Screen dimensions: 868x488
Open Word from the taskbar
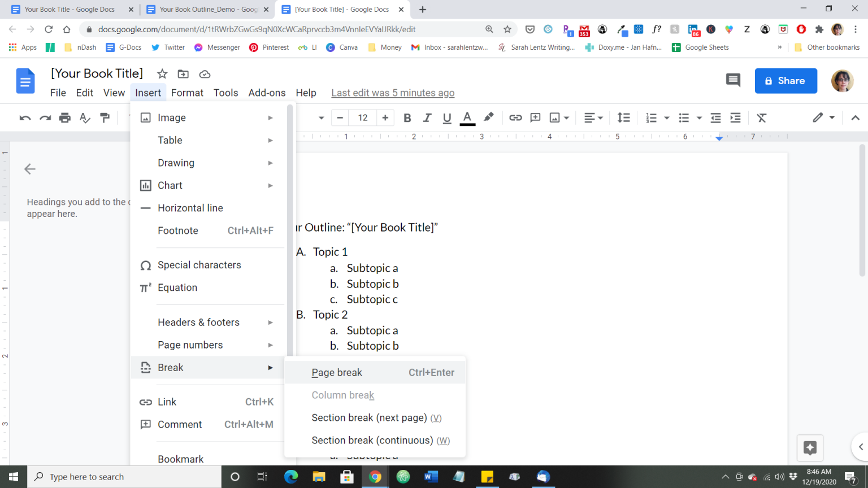(431, 477)
